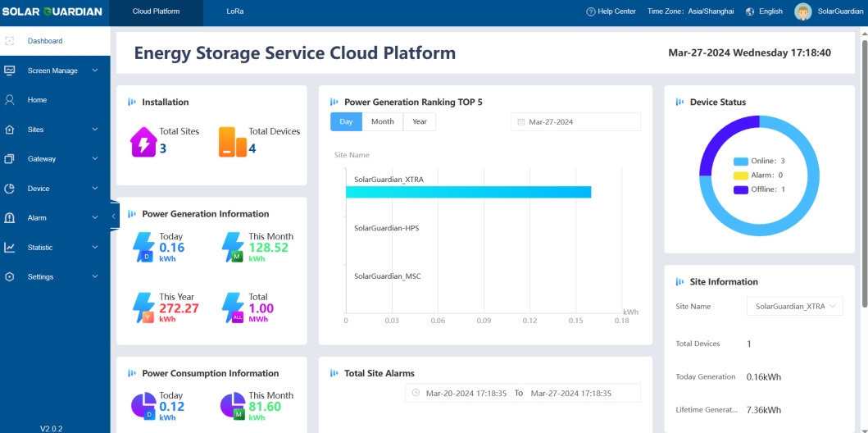Click the Total Devices orange icon
Image resolution: width=868 pixels, height=433 pixels.
point(232,142)
